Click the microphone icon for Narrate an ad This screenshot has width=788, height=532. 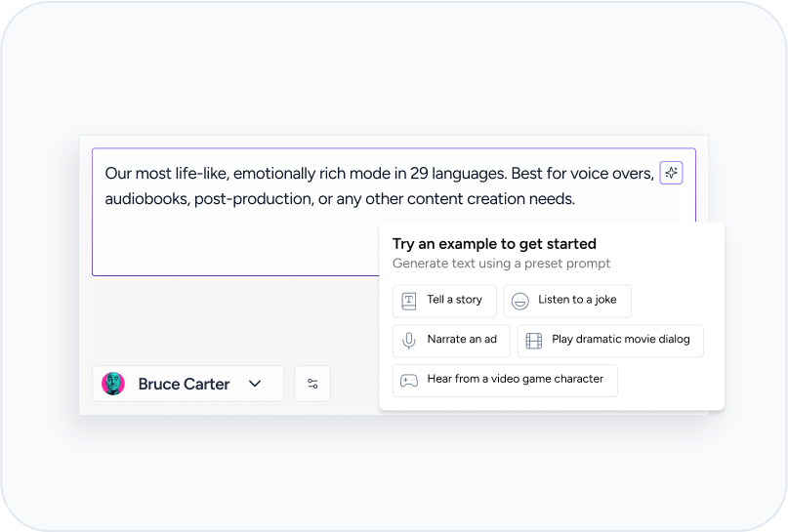pyautogui.click(x=409, y=341)
